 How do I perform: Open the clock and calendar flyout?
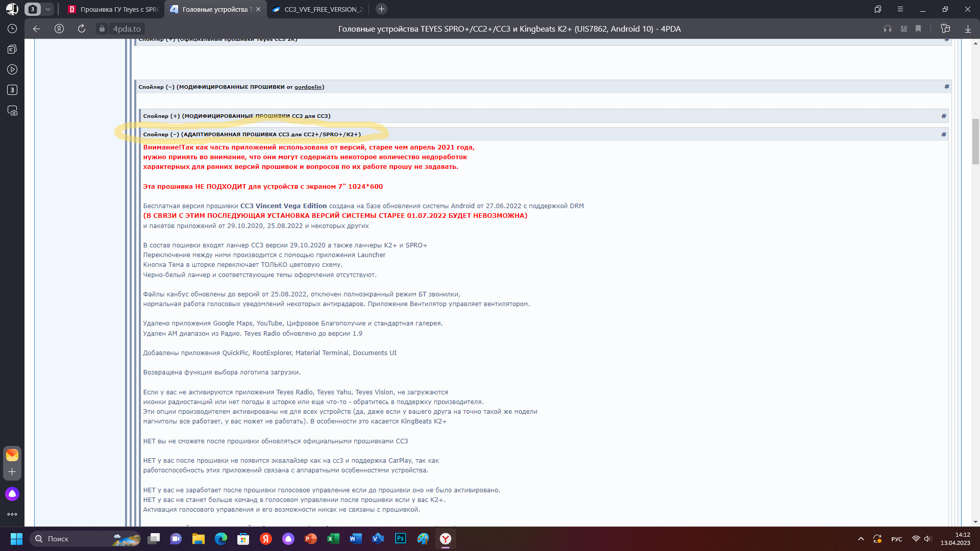955,539
